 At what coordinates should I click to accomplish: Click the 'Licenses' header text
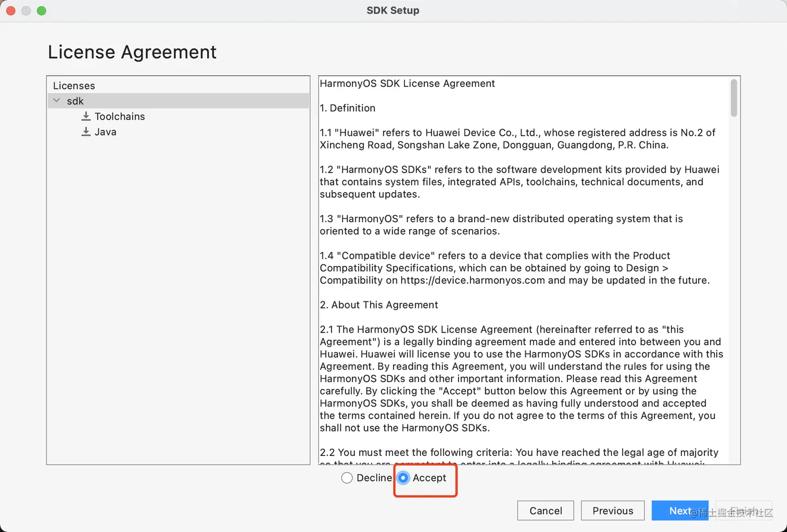74,85
